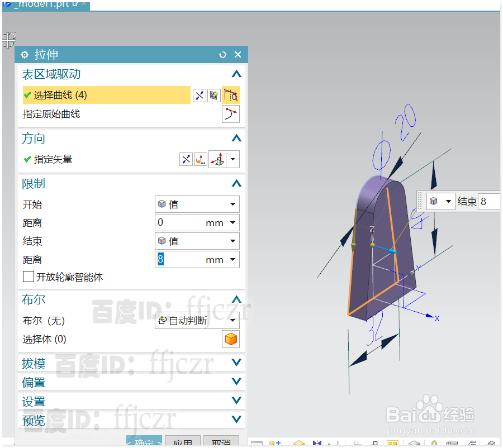This screenshot has width=503, height=448.
Task: Switch to the _model1.prt tab
Action: point(46,4)
